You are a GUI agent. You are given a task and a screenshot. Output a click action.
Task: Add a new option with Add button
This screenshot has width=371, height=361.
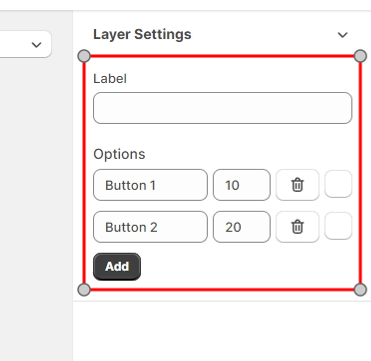pos(117,267)
